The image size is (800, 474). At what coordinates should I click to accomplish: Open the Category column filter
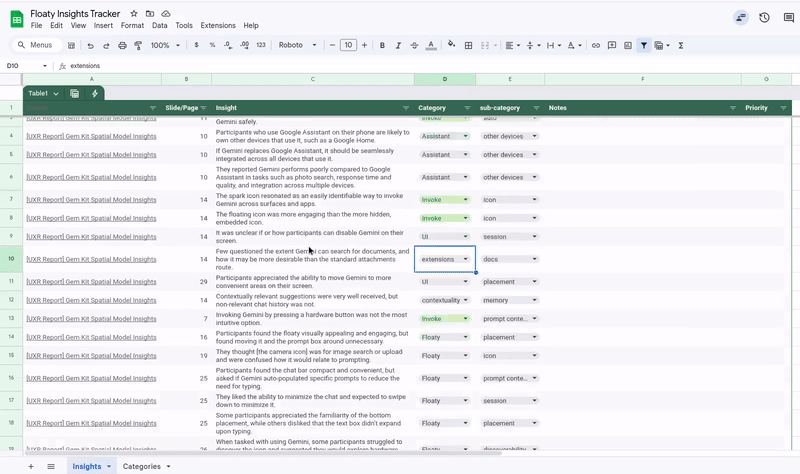(x=467, y=108)
